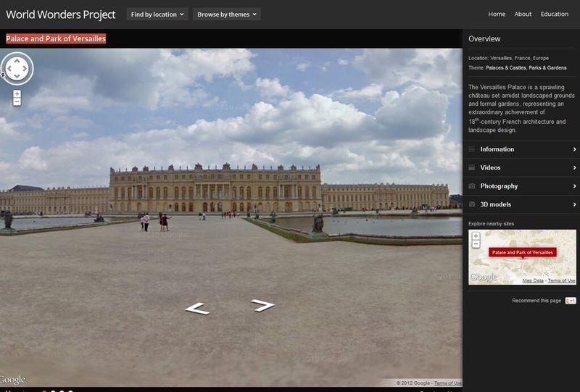Click the Recommend this page text

(x=536, y=301)
